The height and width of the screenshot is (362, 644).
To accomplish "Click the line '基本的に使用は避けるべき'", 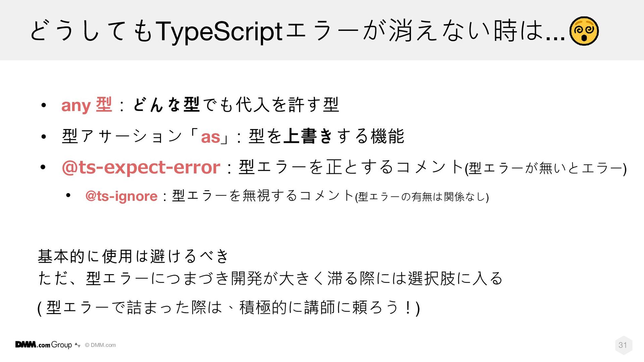I will coord(133,256).
